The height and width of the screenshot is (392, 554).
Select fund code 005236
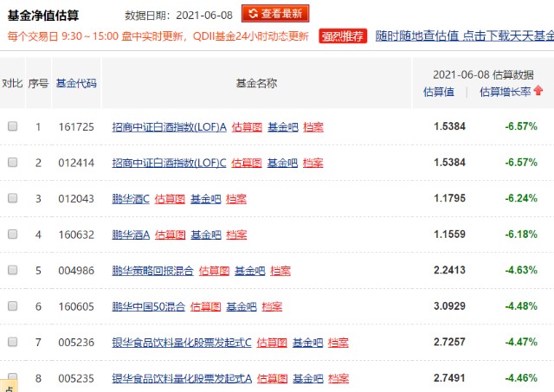pos(76,342)
